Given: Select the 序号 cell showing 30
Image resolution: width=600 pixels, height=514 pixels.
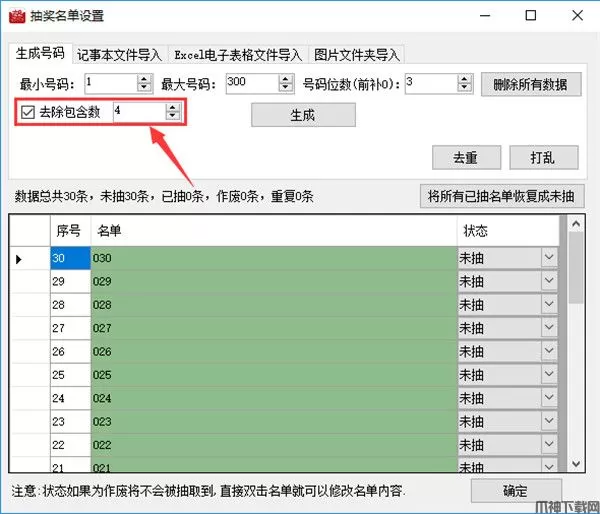Looking at the screenshot, I should pyautogui.click(x=70, y=258).
